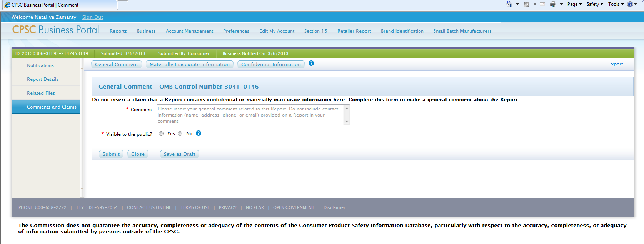Open the Page menu dropdown
This screenshot has width=644, height=244.
click(x=574, y=4)
